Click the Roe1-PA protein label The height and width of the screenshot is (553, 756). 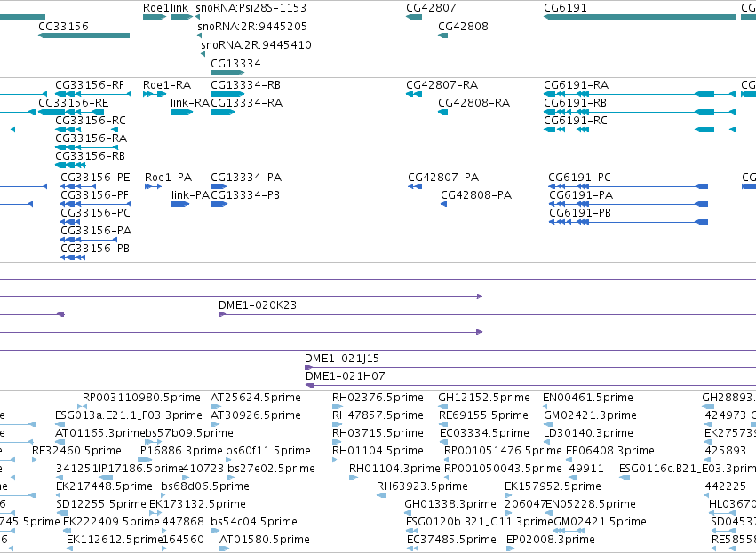168,178
